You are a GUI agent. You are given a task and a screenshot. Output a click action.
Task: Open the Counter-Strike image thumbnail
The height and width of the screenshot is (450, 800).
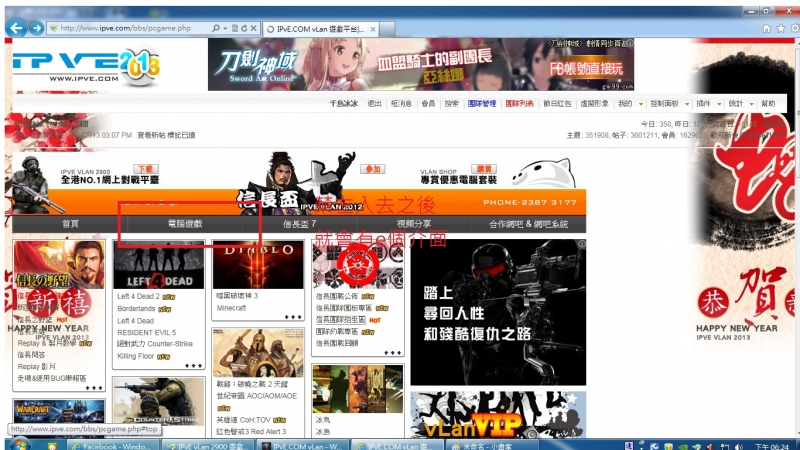[x=159, y=402]
